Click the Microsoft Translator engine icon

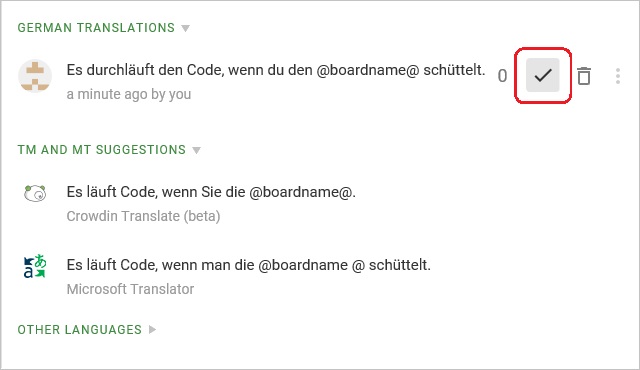coord(35,266)
